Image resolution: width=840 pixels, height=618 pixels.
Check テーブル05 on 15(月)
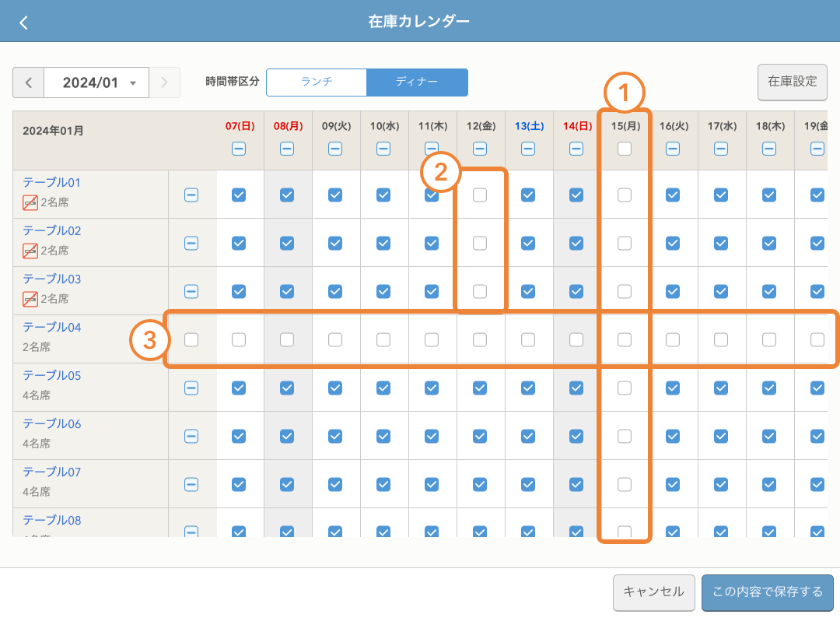click(625, 388)
